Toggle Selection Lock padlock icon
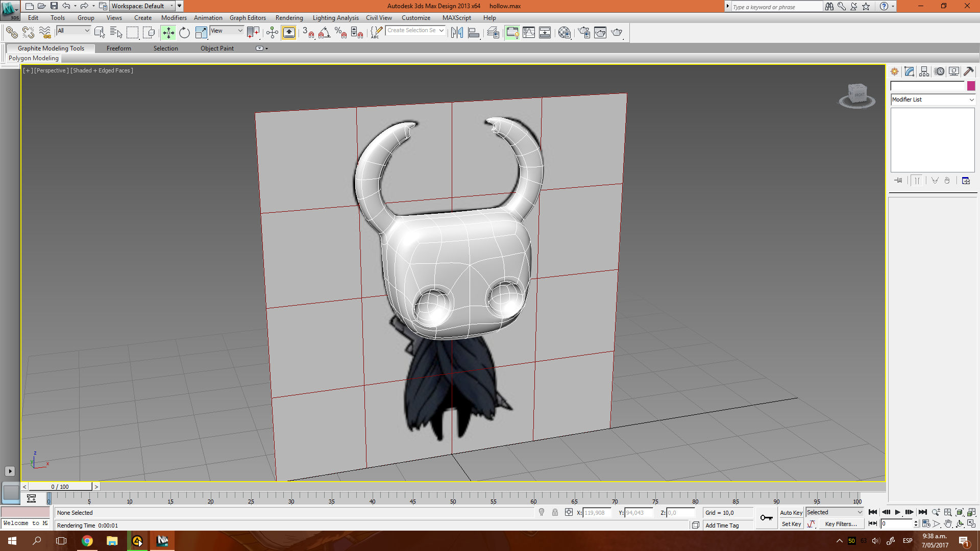 (555, 512)
